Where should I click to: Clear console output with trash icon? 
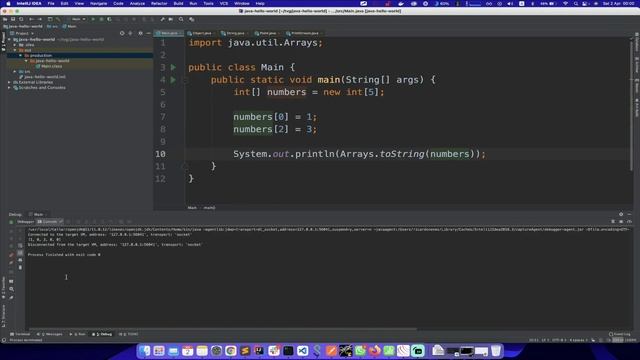pos(20,268)
